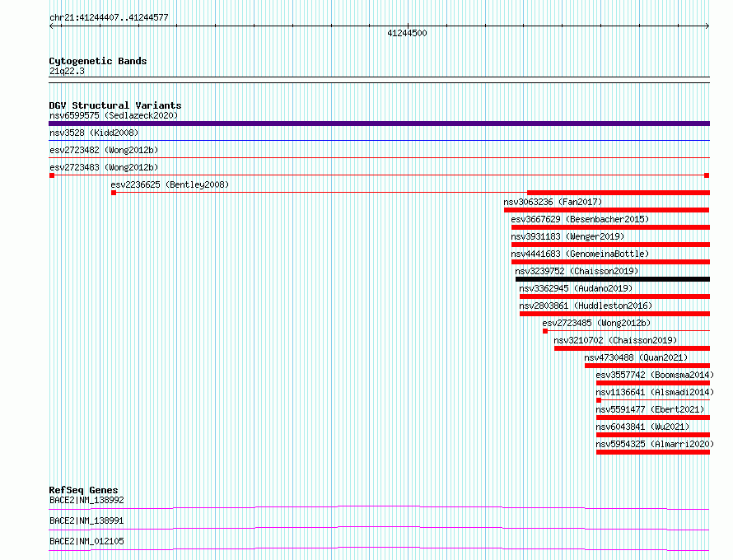Click the thick red nsv3063236 variant bar
Image resolution: width=733 pixels, height=560 pixels.
pyautogui.click(x=606, y=210)
